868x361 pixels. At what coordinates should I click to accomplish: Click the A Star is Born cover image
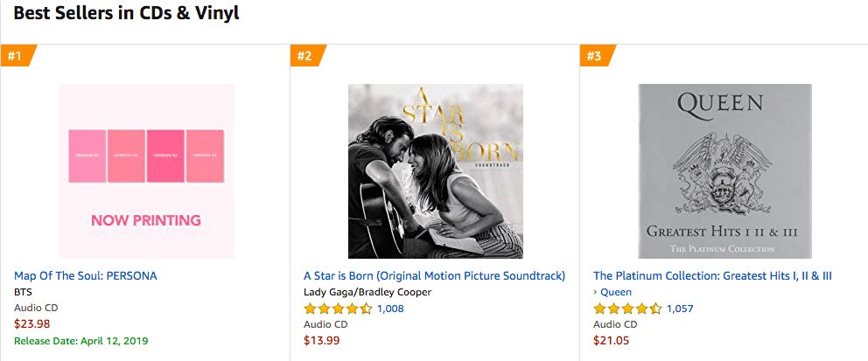(436, 170)
